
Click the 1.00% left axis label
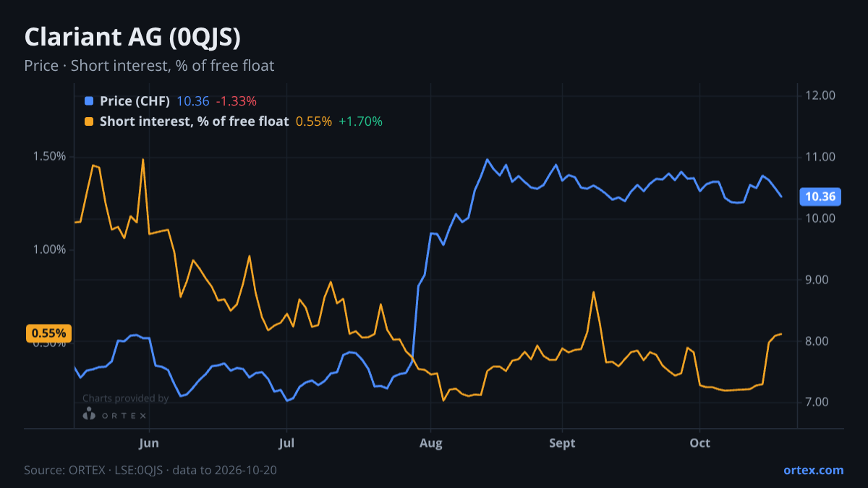[x=48, y=249]
